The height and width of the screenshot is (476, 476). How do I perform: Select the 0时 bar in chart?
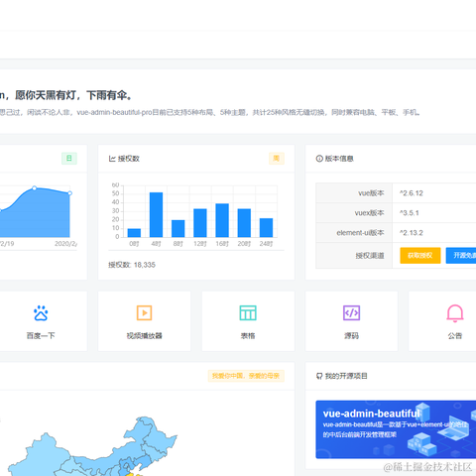[134, 233]
